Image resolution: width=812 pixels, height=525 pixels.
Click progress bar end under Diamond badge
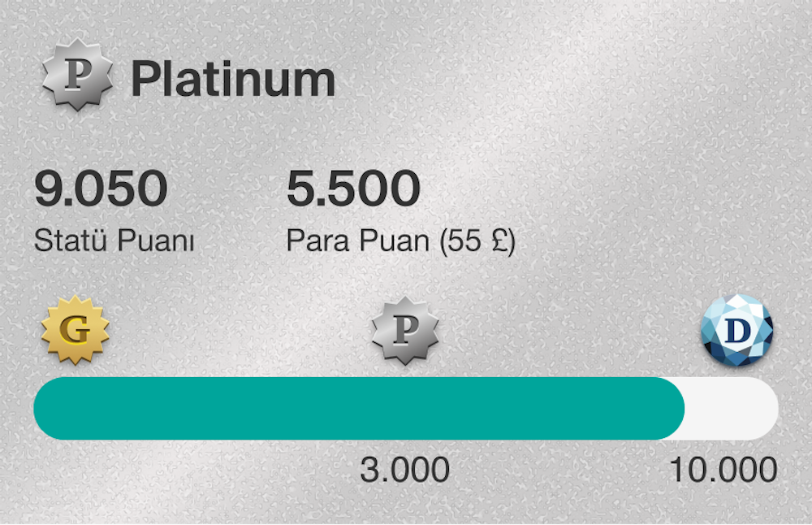pyautogui.click(x=755, y=409)
